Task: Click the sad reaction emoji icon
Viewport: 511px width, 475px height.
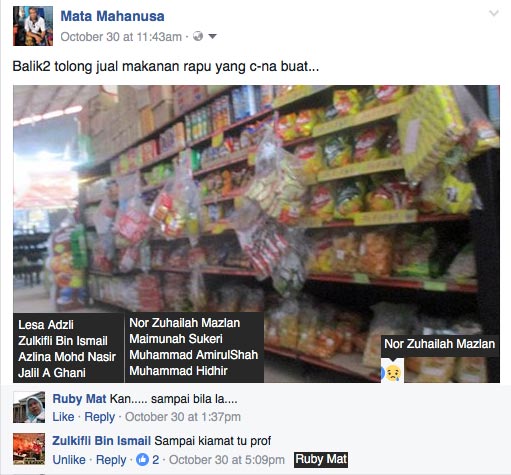Action: coord(393,373)
